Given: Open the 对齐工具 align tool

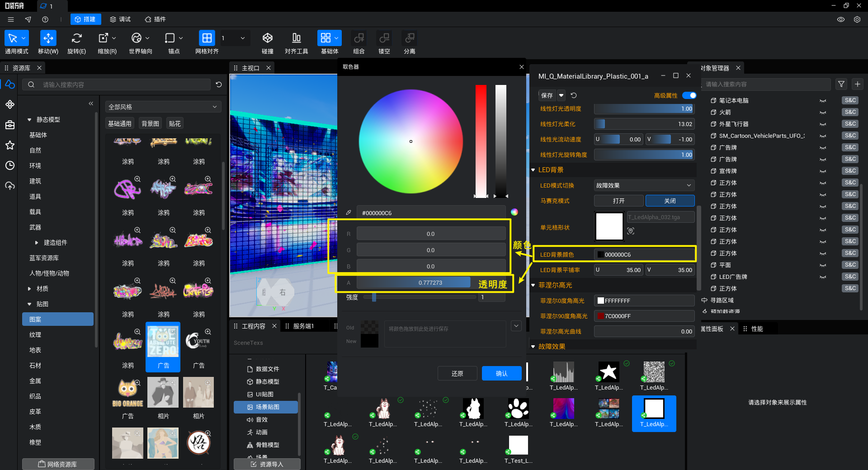Looking at the screenshot, I should [x=297, y=38].
